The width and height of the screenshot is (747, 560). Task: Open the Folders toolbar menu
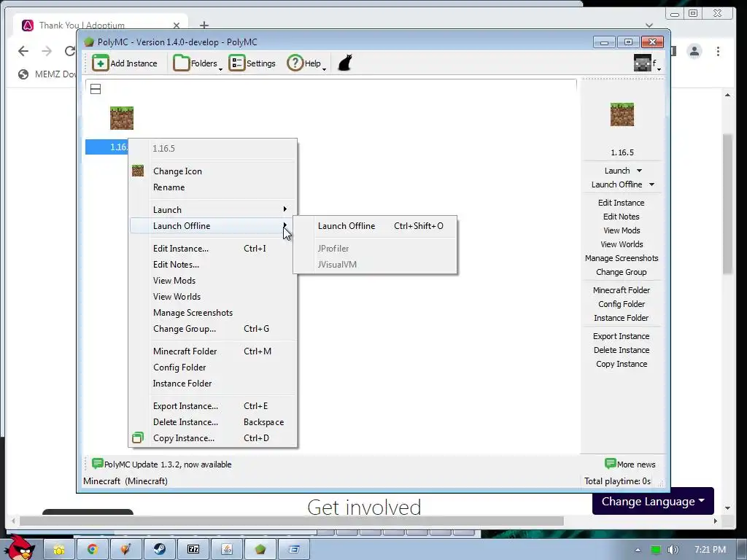(198, 63)
